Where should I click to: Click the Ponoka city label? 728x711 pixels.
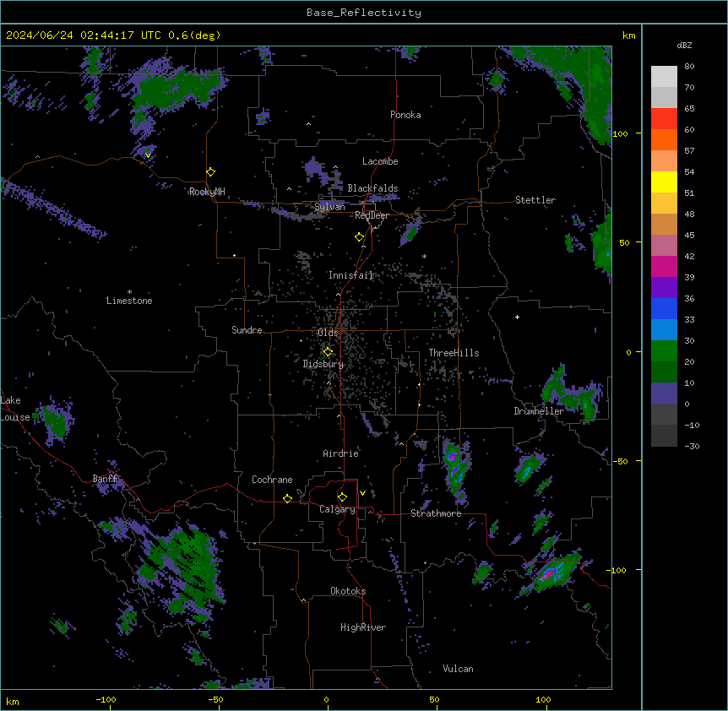405,115
